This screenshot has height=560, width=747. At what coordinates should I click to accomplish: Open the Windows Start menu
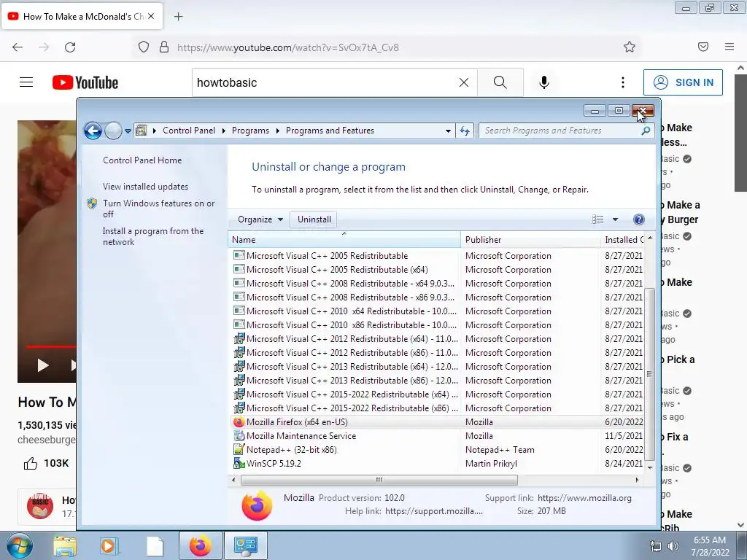(19, 545)
